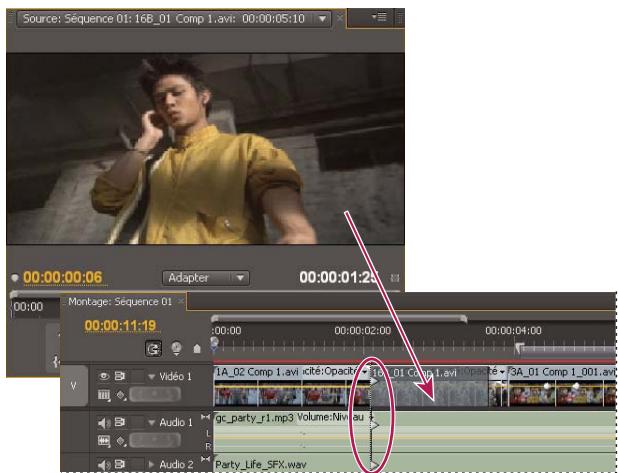This screenshot has width=618, height=473.
Task: Open the Vidéo 1 display style icon
Action: point(104,395)
